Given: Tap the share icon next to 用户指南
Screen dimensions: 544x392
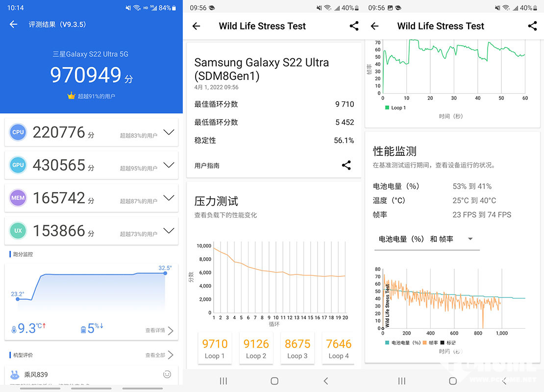Looking at the screenshot, I should tap(346, 165).
